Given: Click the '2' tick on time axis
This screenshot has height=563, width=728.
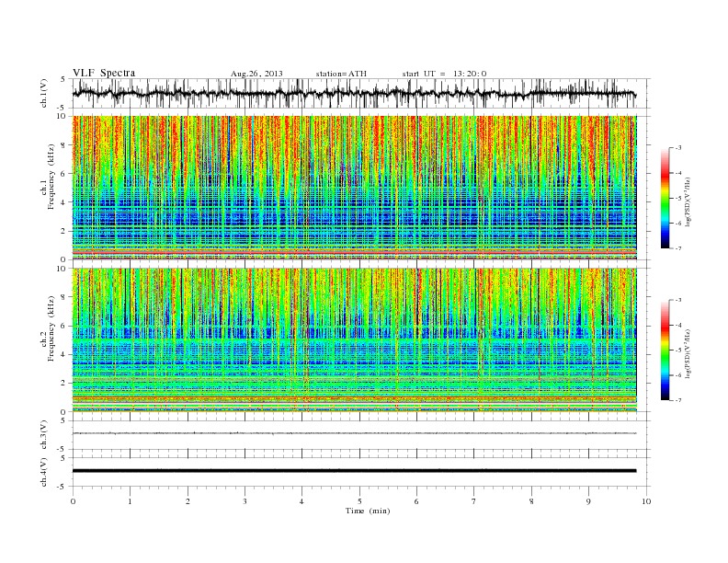Looking at the screenshot, I should tap(188, 501).
